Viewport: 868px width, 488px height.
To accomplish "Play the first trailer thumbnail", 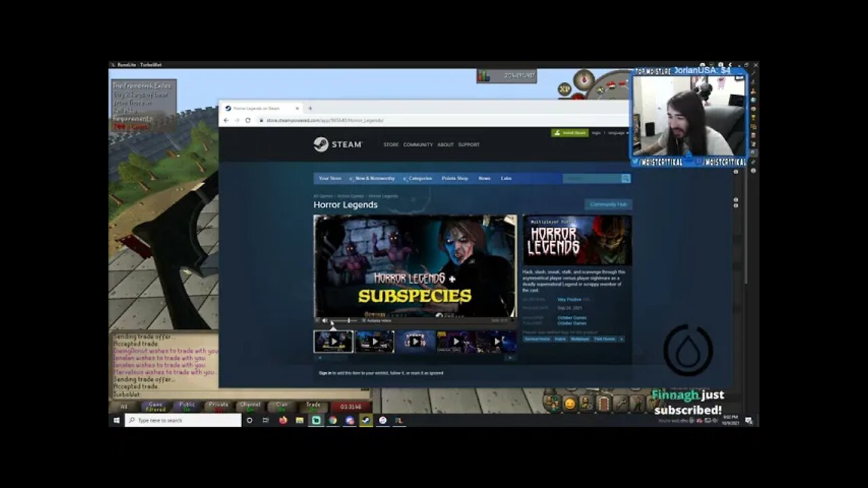I will point(333,342).
